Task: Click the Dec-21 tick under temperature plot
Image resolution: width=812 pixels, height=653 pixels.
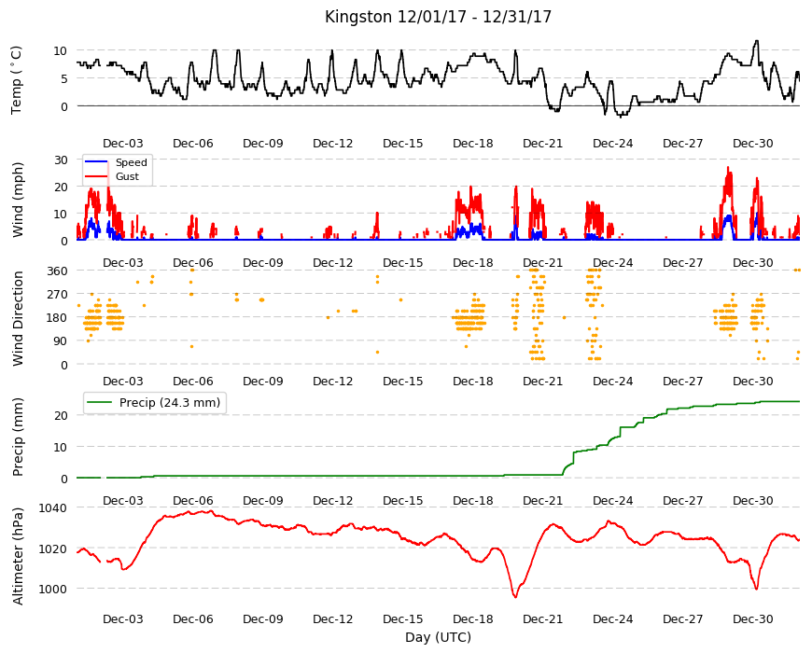Action: 542,144
